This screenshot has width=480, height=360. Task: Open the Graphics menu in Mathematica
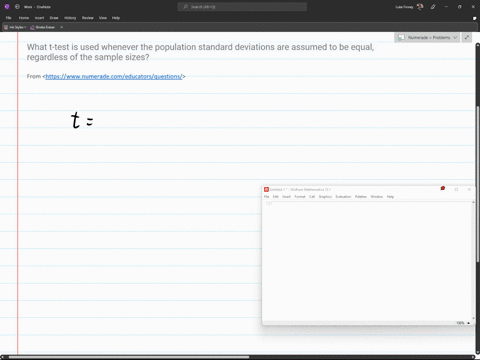click(x=325, y=197)
